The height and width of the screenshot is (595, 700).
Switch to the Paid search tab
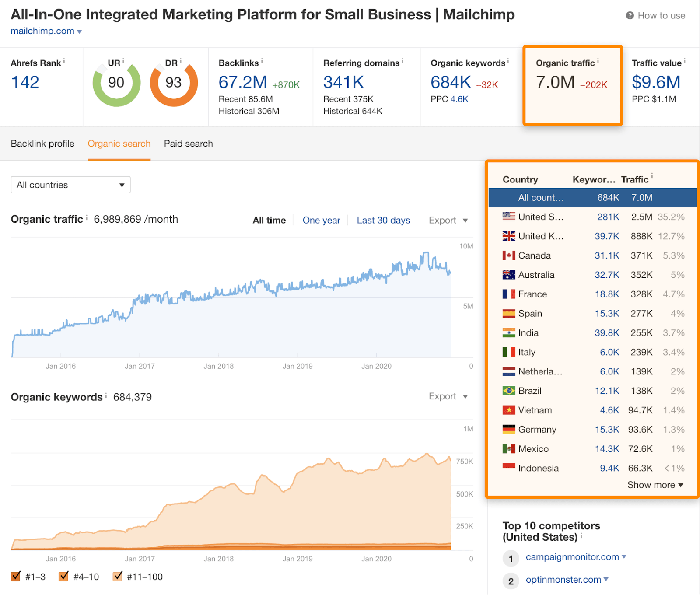[x=188, y=143]
